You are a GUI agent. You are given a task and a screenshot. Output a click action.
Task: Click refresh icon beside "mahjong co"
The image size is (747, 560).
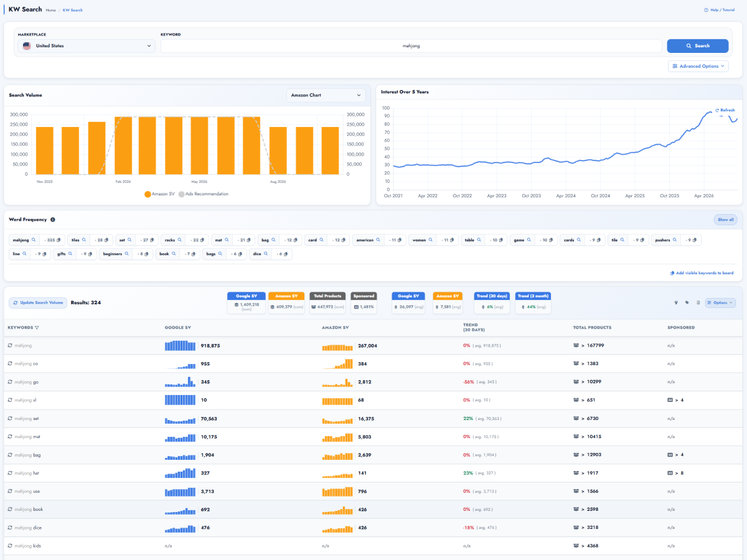[10, 363]
